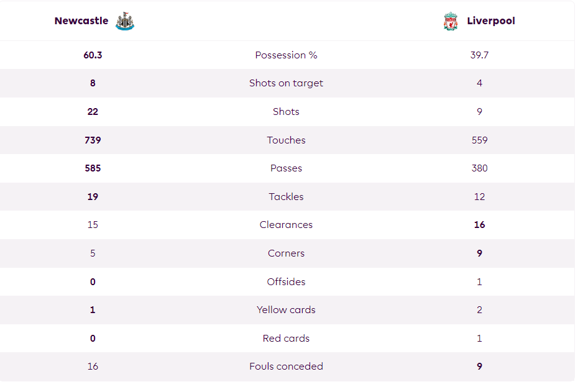This screenshot has width=583, height=392.
Task: Click the Shots on target row label
Action: [x=286, y=83]
